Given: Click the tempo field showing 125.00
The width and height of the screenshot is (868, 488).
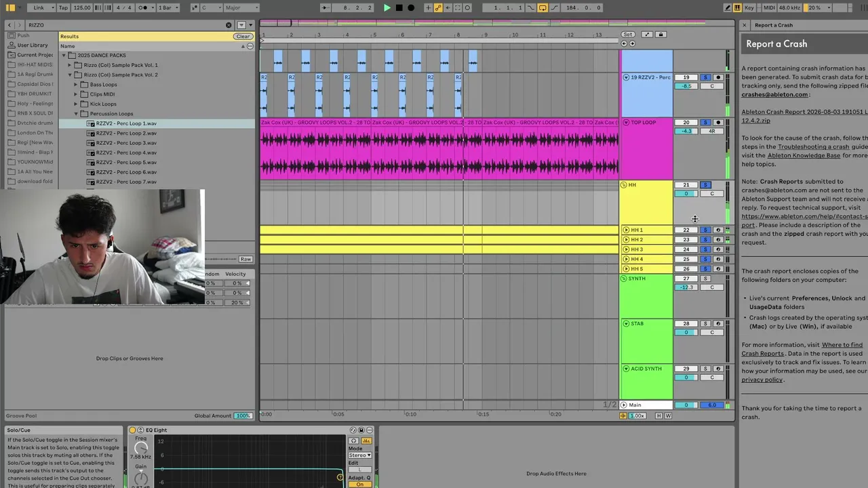Looking at the screenshot, I should tap(81, 7).
